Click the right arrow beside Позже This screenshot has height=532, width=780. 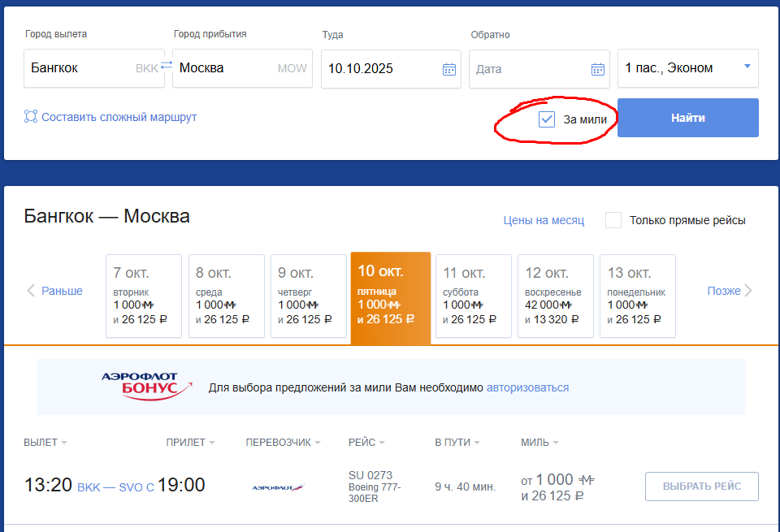pos(748,290)
